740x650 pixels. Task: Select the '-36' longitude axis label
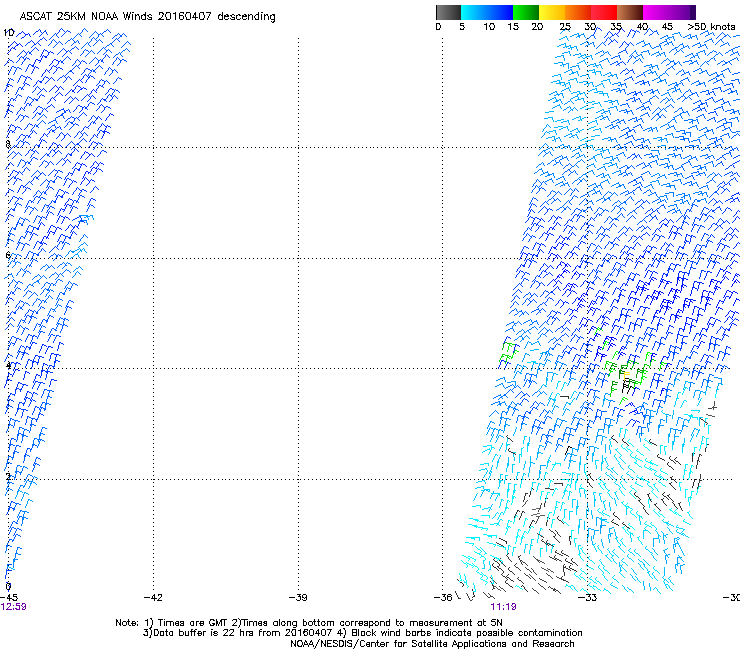click(x=443, y=598)
